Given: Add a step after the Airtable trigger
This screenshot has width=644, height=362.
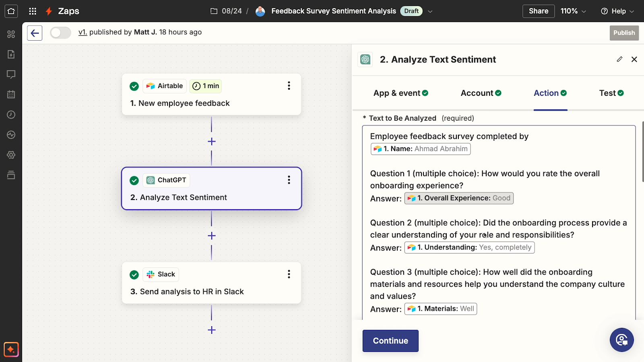Looking at the screenshot, I should coord(212,142).
